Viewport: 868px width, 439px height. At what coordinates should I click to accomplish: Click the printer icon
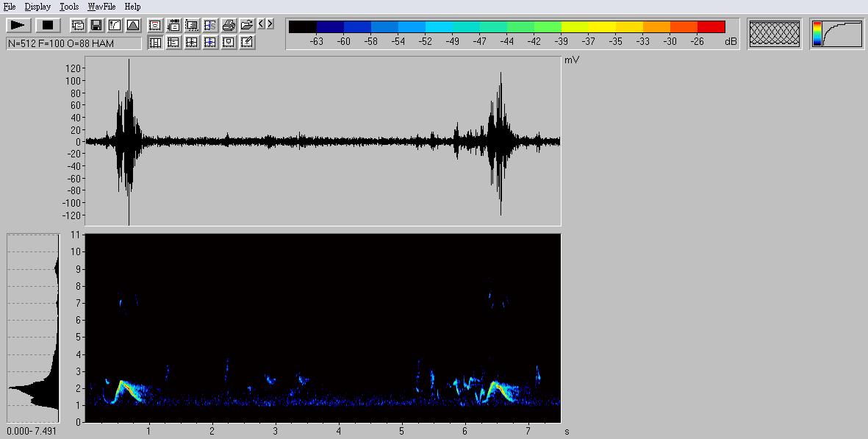pos(229,25)
